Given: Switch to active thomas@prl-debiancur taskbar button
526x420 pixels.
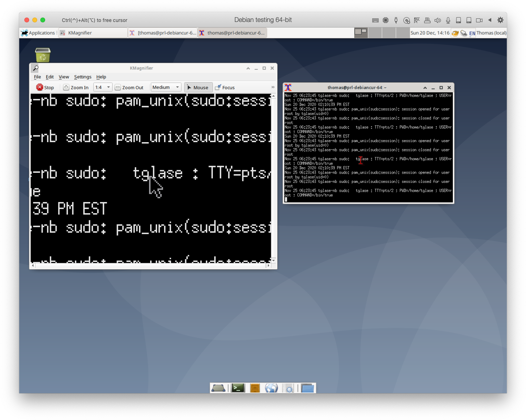Looking at the screenshot, I should (232, 33).
